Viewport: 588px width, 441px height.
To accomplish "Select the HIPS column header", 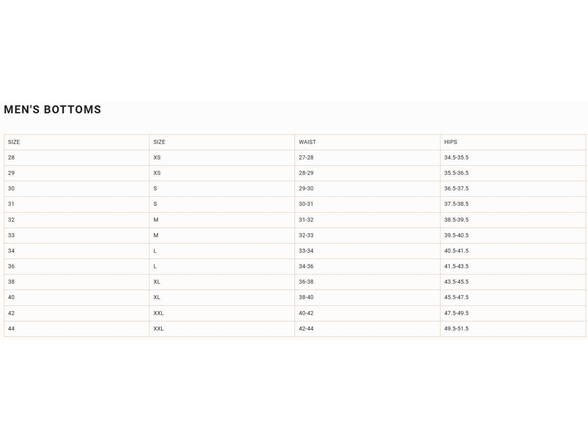I will tap(450, 142).
